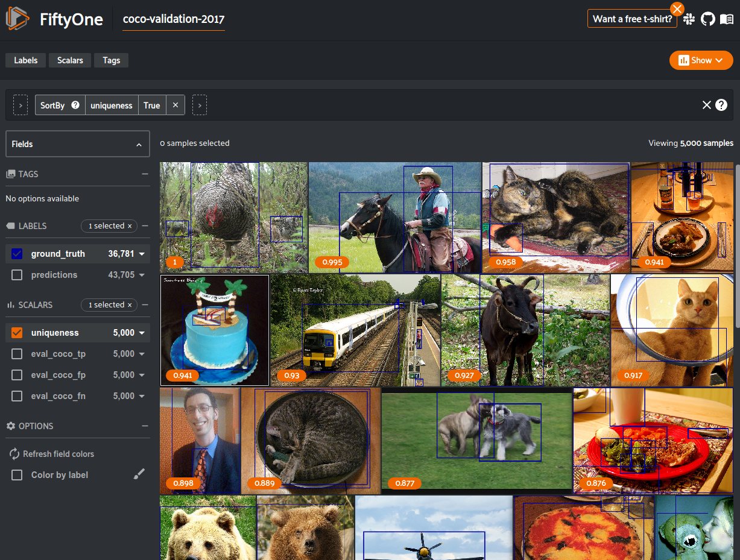Open the two dogs image scored 0.877
Viewport: 740px width, 560px height.
(x=476, y=441)
